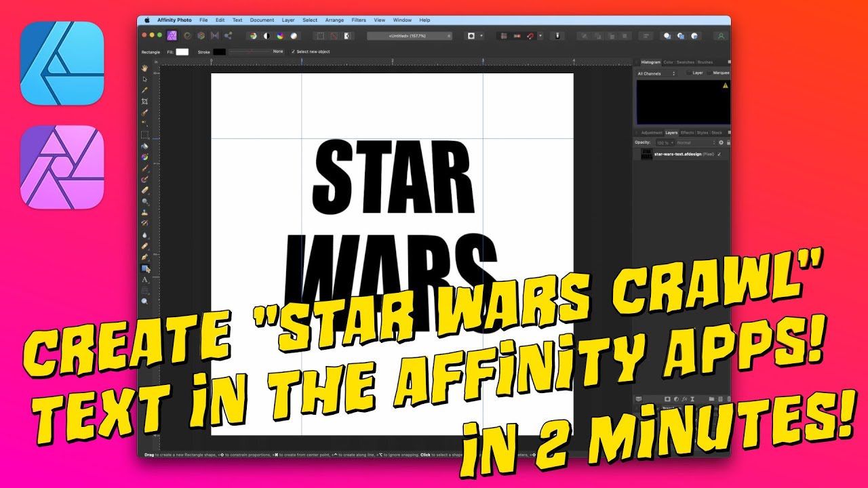Open the Affinity Photo app menu
This screenshot has height=488, width=868.
click(x=174, y=20)
